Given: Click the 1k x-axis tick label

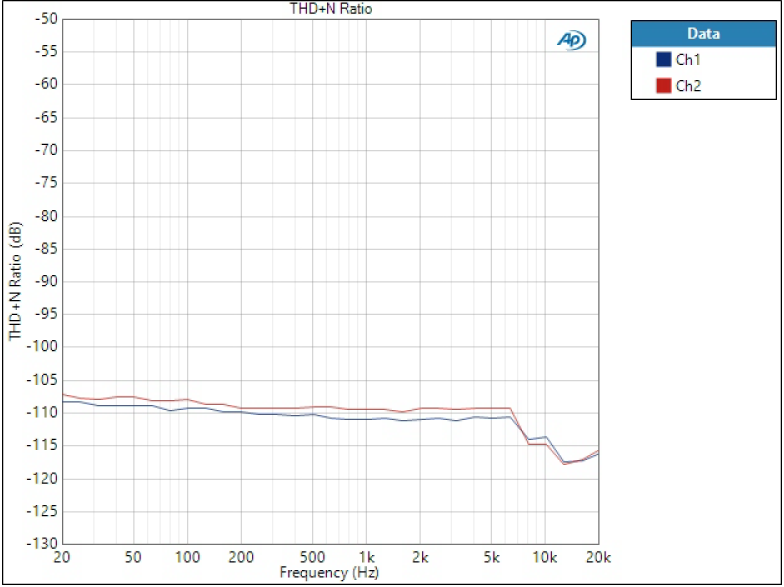Looking at the screenshot, I should (x=366, y=556).
